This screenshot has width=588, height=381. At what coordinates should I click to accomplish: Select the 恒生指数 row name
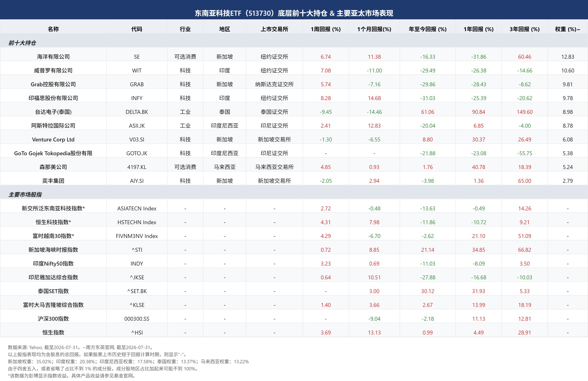pos(53,333)
